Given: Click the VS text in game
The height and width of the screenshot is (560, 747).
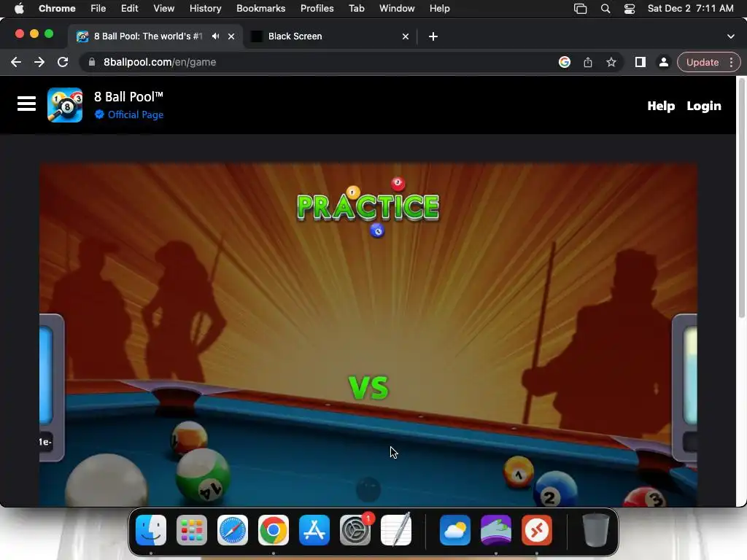Looking at the screenshot, I should [368, 388].
